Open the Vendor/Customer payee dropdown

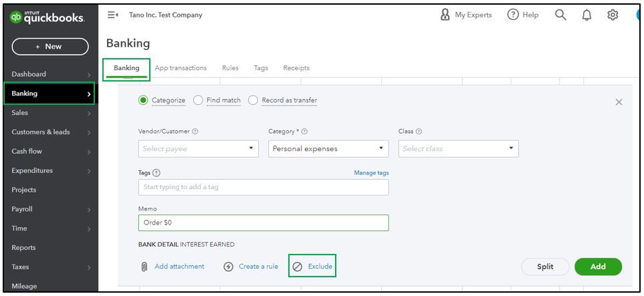pyautogui.click(x=198, y=148)
